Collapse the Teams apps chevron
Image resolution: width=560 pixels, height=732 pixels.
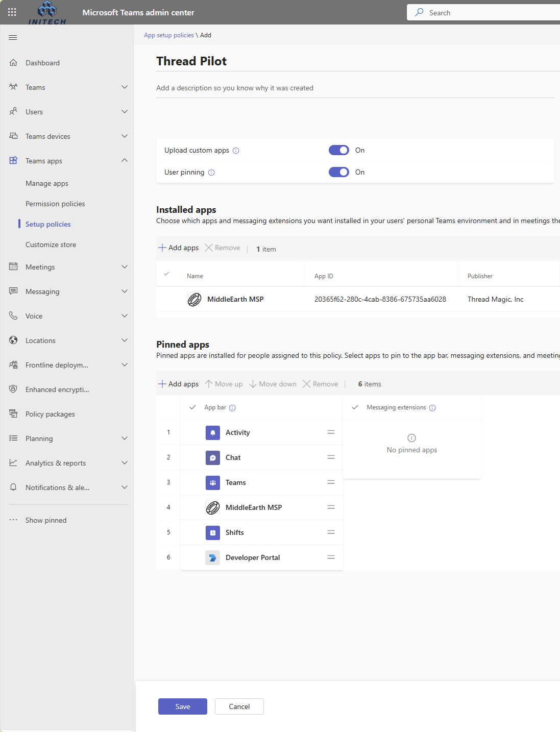click(125, 160)
